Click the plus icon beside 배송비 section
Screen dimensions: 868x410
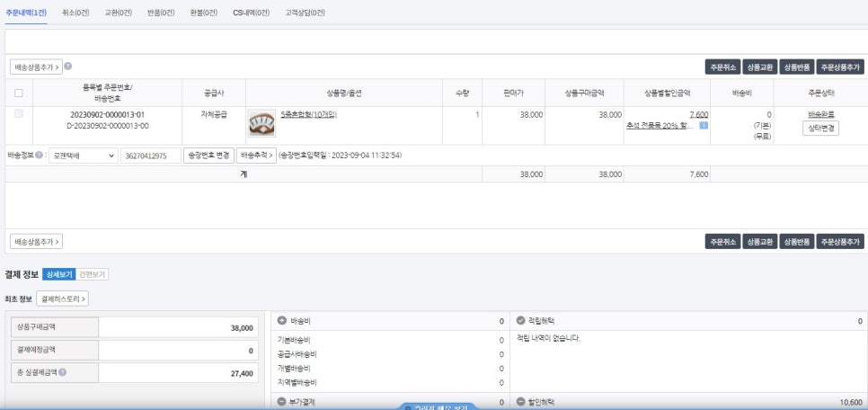(282, 321)
